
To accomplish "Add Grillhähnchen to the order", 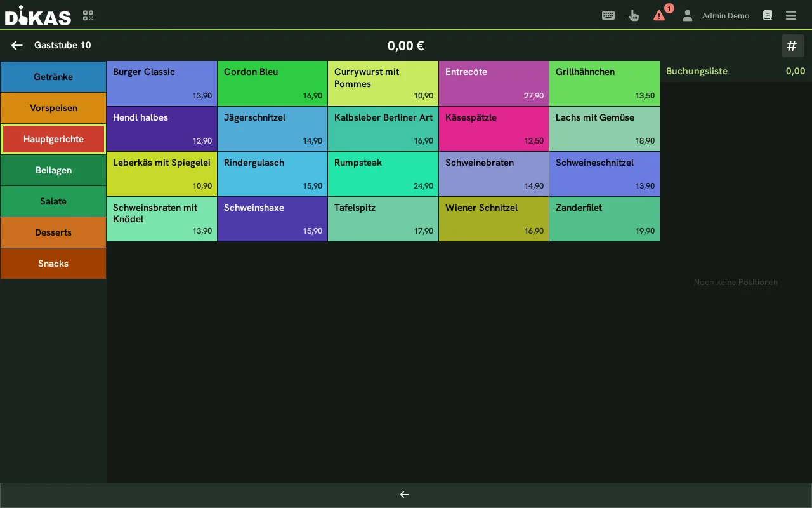I will click(x=605, y=84).
